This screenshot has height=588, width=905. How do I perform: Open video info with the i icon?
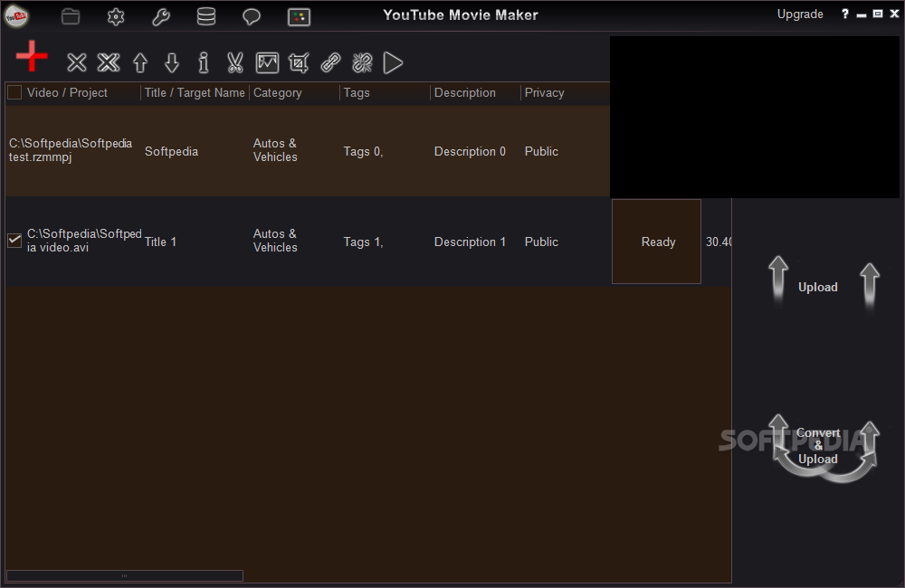(203, 62)
